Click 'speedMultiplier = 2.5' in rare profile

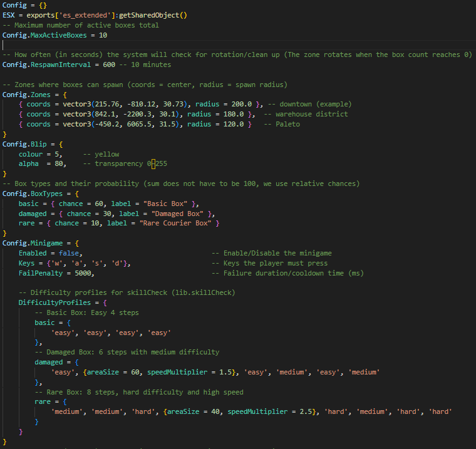[x=269, y=411]
